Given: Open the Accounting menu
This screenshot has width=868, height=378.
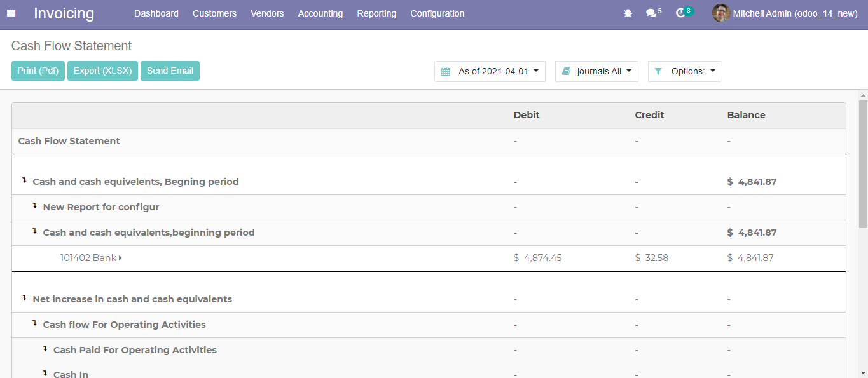Looking at the screenshot, I should (320, 13).
